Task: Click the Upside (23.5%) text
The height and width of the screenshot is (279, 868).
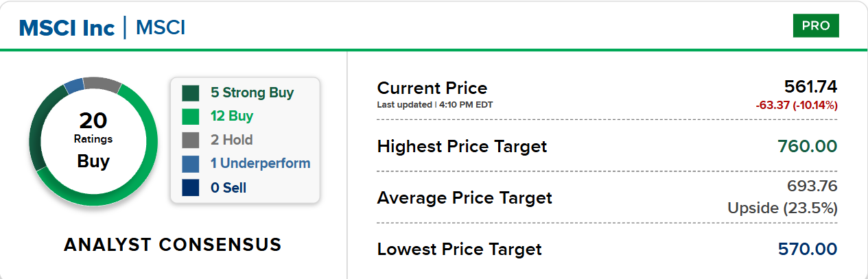Action: 783,208
